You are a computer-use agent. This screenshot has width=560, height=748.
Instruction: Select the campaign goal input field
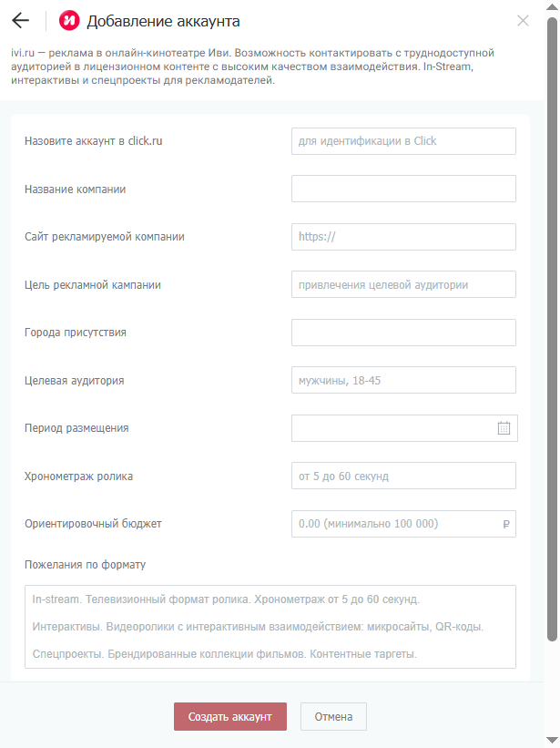[403, 284]
